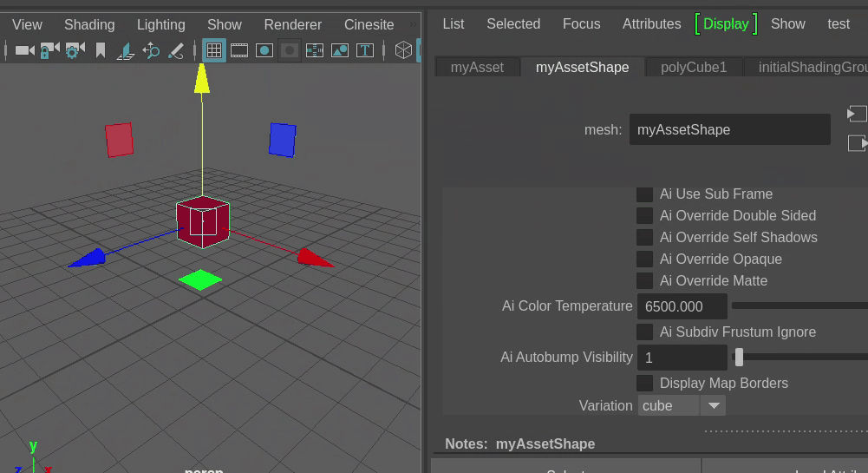Open the Attribute Editor List menu
Viewport: 868px width, 473px height.
pos(454,23)
